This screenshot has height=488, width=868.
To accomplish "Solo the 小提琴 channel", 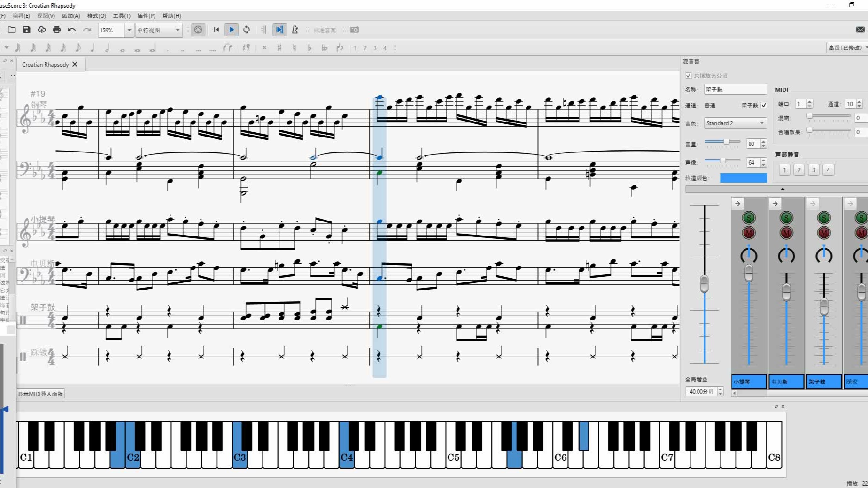I will click(749, 218).
